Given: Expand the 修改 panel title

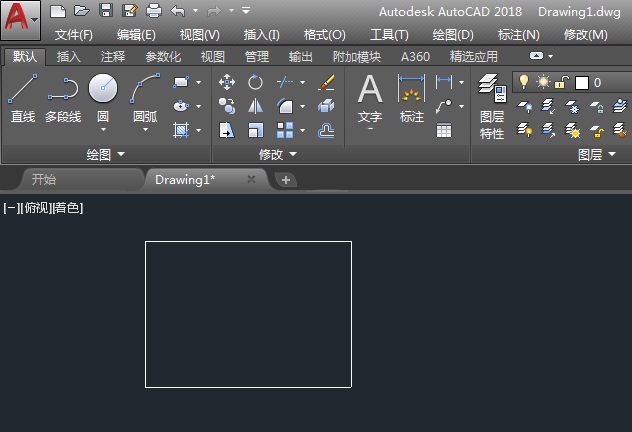Looking at the screenshot, I should coord(278,154).
